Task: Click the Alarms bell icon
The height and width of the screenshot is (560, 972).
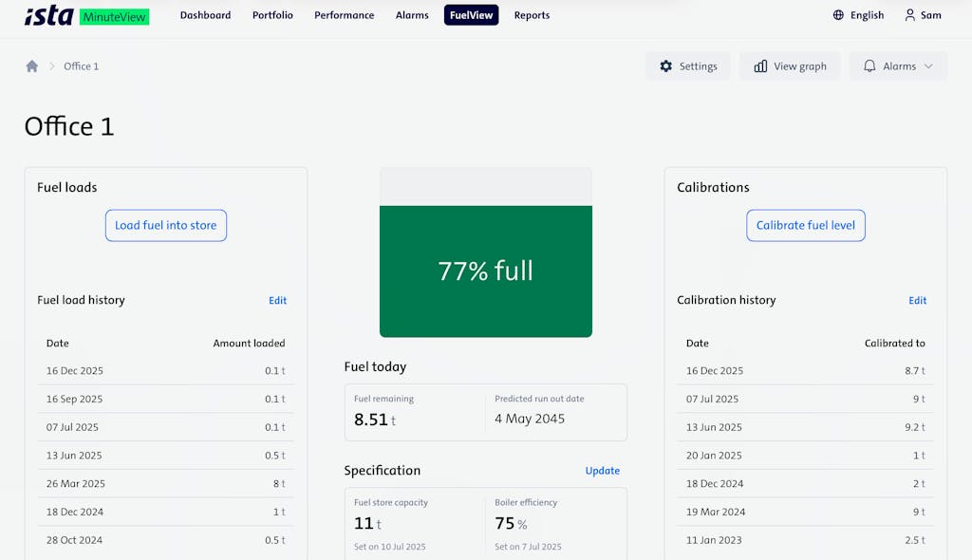Action: point(869,65)
